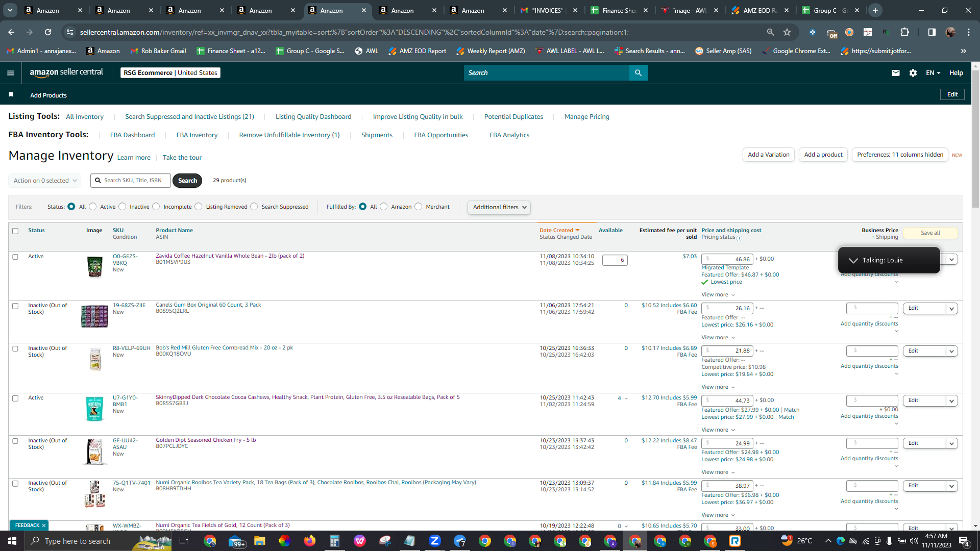
Task: Open Task View on the taskbar
Action: click(184, 541)
